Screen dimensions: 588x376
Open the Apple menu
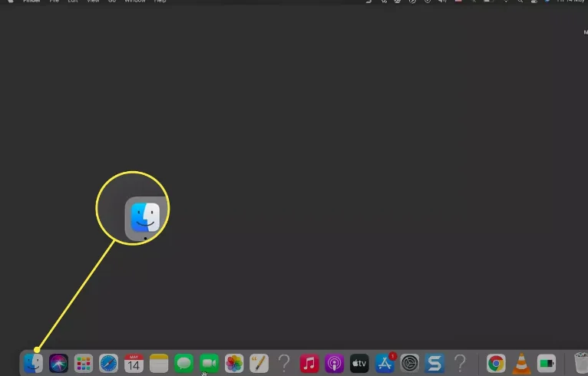tap(11, 1)
